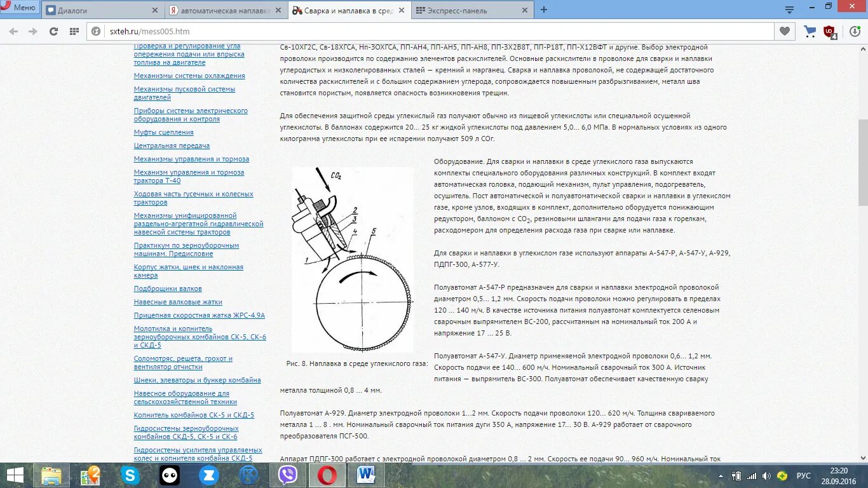Open link Механизмы управления и тормоза
868x488 pixels.
(x=191, y=159)
